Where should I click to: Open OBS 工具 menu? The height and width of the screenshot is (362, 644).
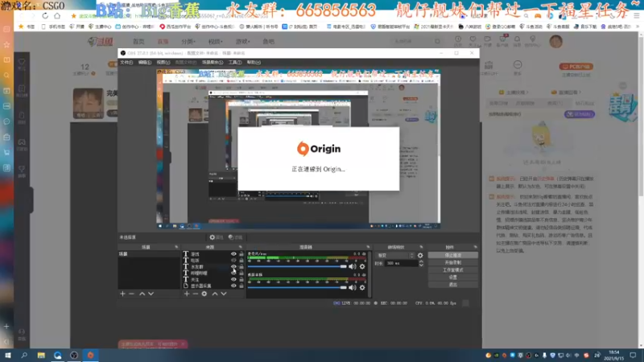coord(235,63)
